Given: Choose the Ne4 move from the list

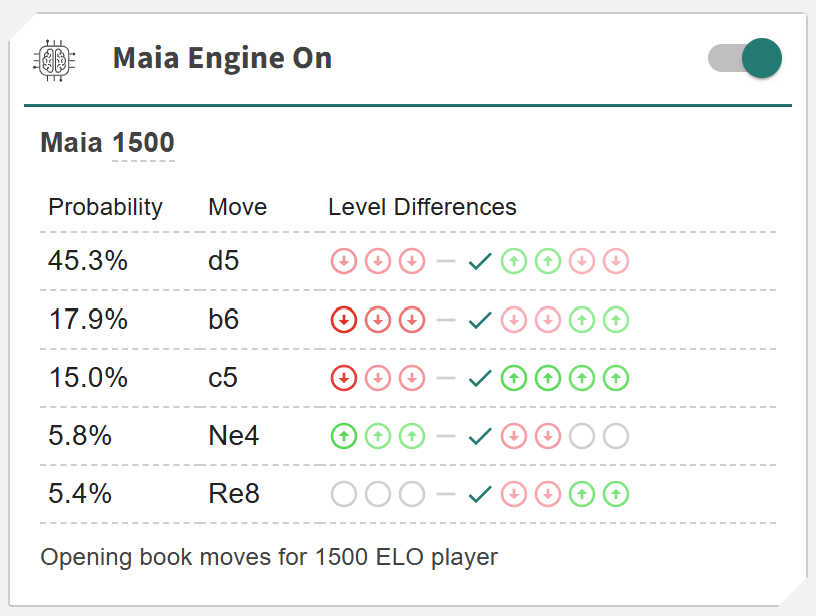Looking at the screenshot, I should tap(232, 436).
